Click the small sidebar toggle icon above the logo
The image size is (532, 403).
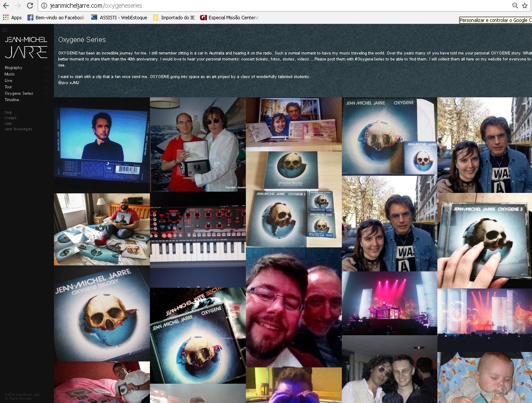5,30
